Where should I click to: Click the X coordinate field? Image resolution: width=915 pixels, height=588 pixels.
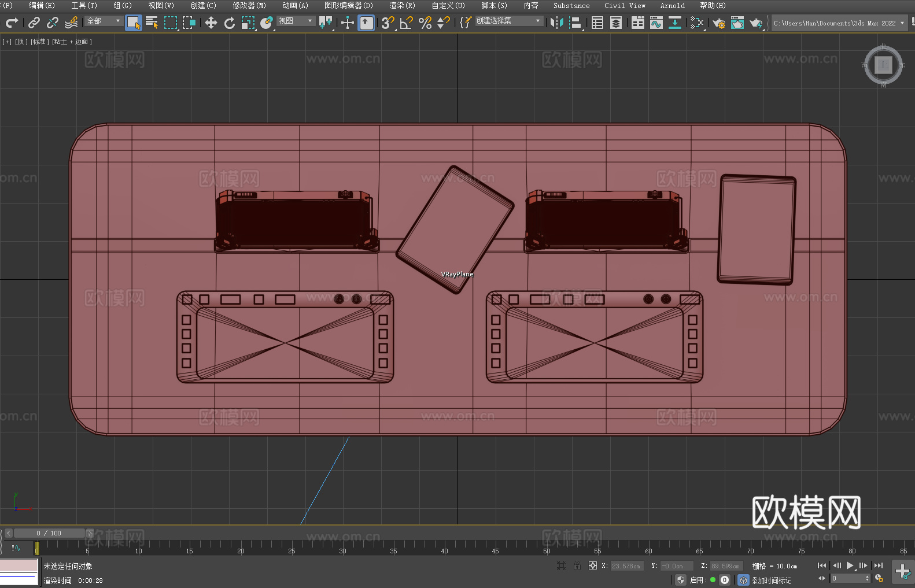[627, 566]
